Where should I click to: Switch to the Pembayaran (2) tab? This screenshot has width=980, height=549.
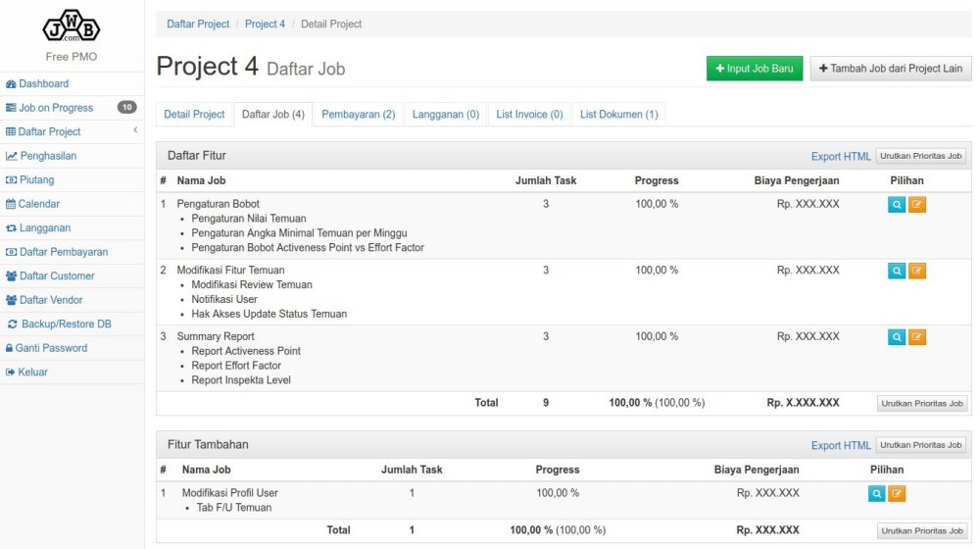[x=358, y=115]
